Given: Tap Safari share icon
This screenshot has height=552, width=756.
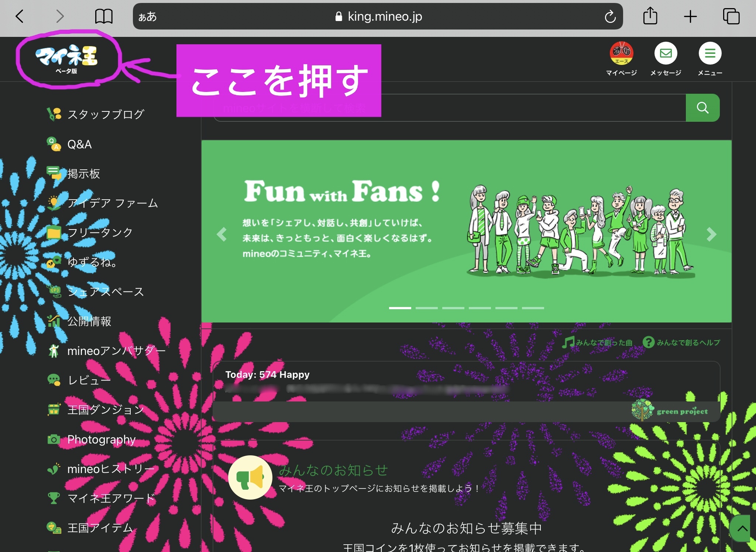Looking at the screenshot, I should click(x=650, y=17).
